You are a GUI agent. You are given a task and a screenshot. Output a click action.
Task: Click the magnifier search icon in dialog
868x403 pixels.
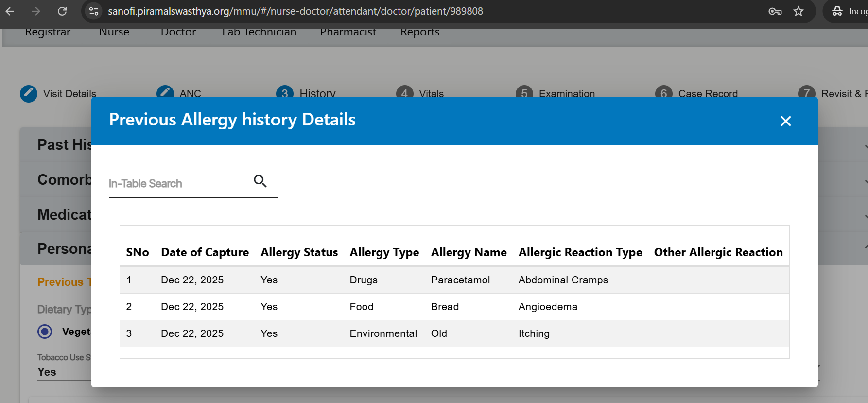click(x=260, y=181)
